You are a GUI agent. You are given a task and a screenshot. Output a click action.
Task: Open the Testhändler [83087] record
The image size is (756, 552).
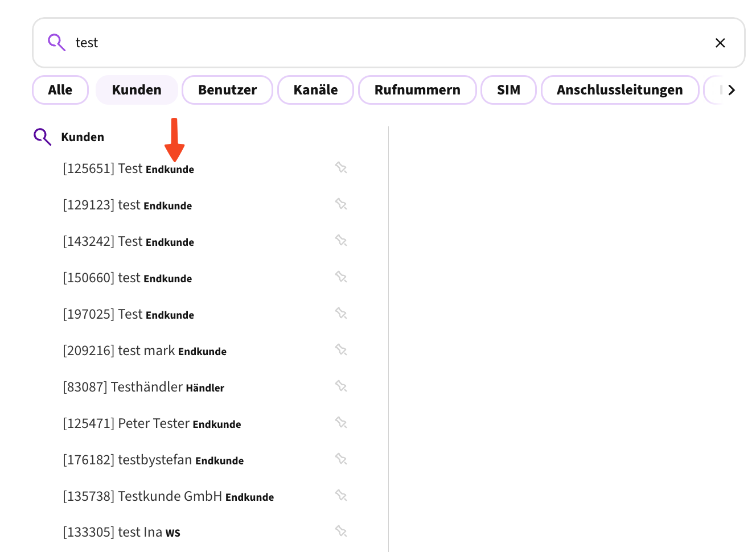tap(142, 386)
